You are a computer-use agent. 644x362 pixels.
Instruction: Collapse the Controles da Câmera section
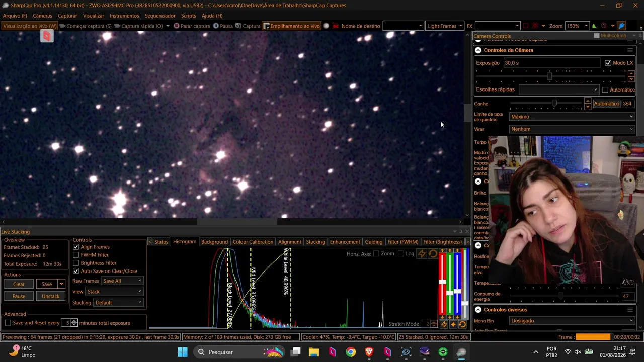point(478,50)
